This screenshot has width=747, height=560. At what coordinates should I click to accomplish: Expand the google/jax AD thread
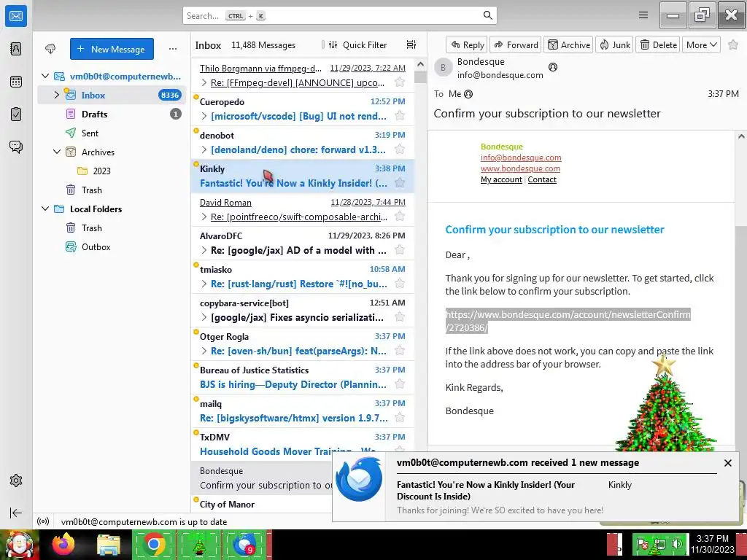[204, 250]
